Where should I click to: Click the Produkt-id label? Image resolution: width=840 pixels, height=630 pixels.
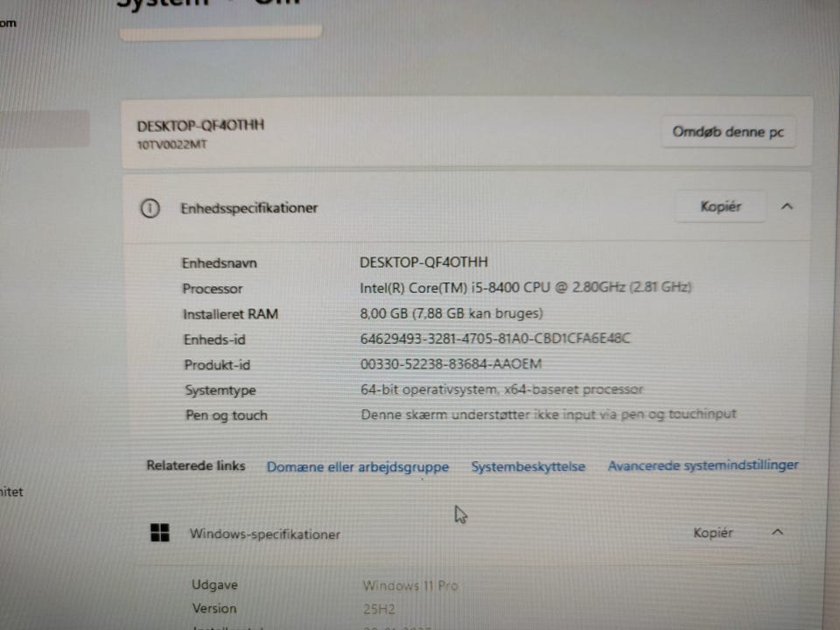click(x=217, y=365)
